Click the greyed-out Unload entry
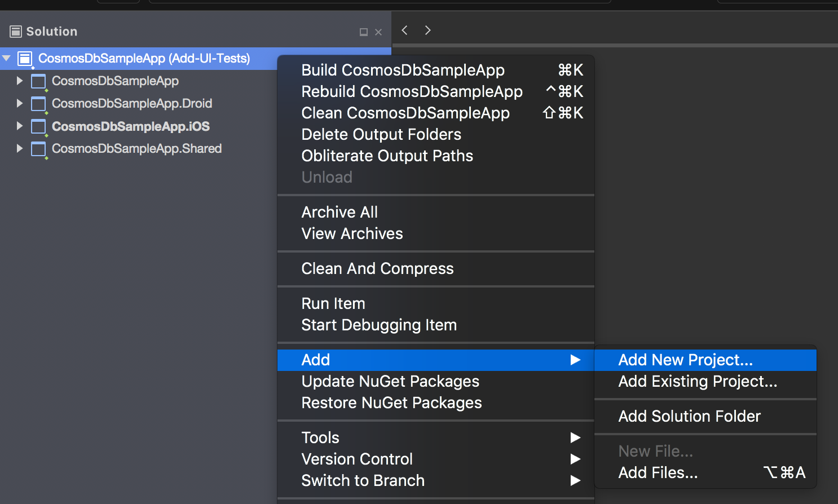838x504 pixels. tap(436, 177)
